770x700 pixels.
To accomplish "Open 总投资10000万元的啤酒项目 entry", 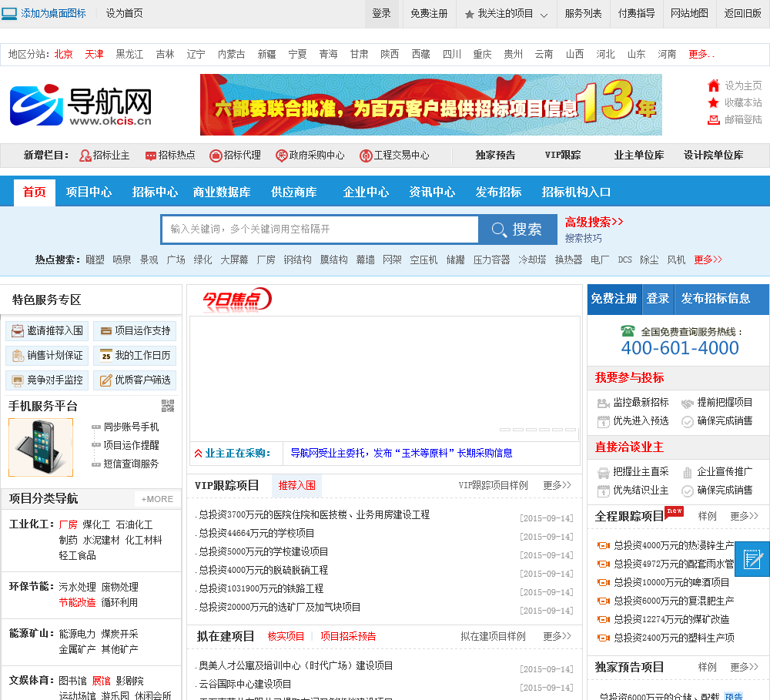I will (671, 582).
